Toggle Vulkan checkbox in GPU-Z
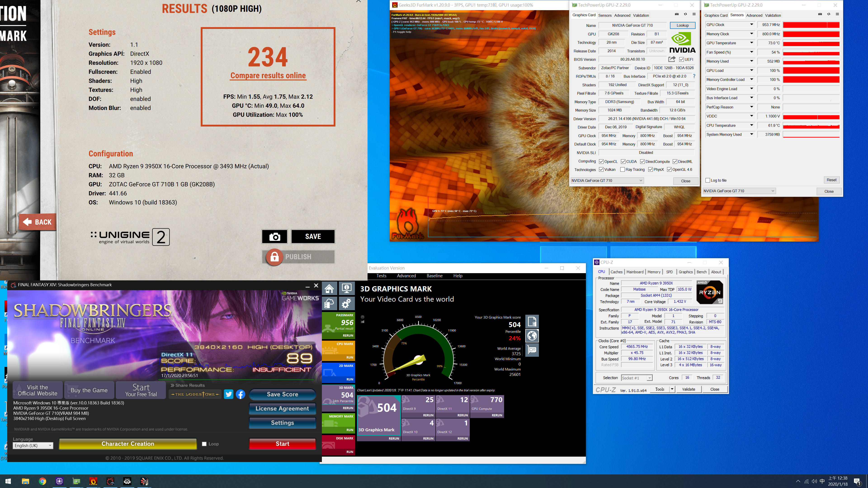The height and width of the screenshot is (488, 868). [601, 170]
